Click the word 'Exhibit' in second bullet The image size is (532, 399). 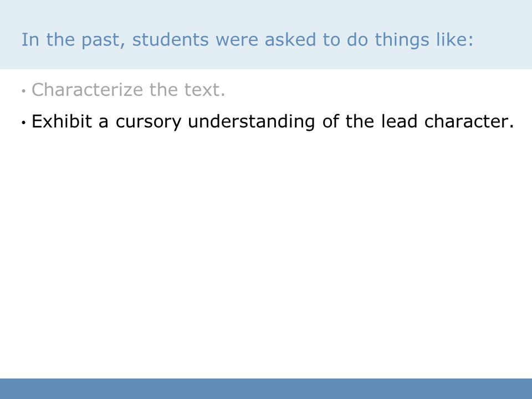pos(62,121)
